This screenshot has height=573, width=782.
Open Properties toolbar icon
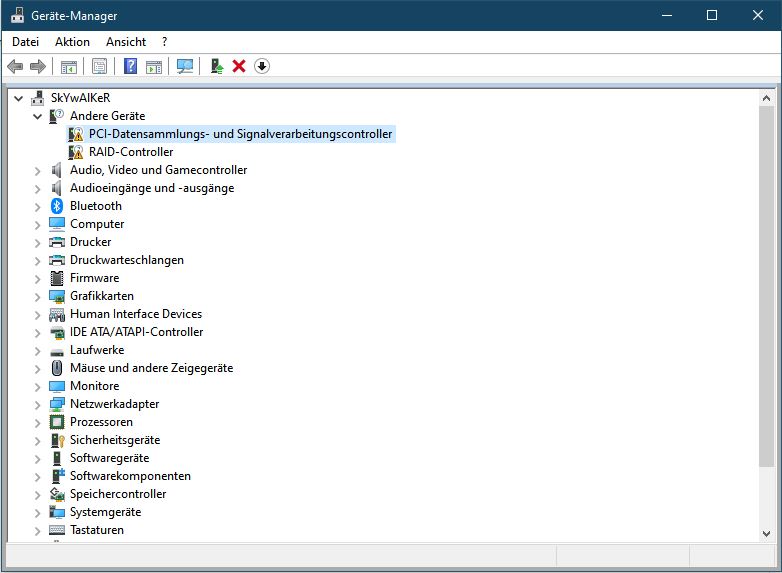[99, 66]
